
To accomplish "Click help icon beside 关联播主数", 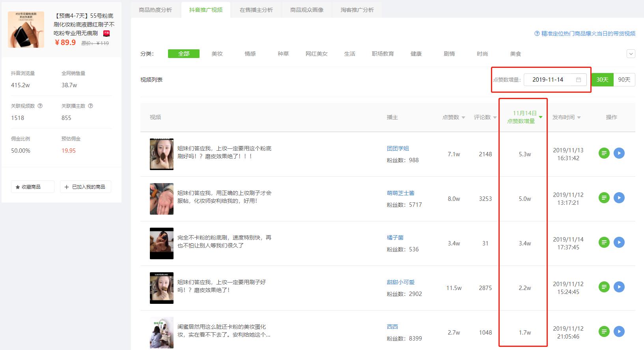I will coord(90,106).
